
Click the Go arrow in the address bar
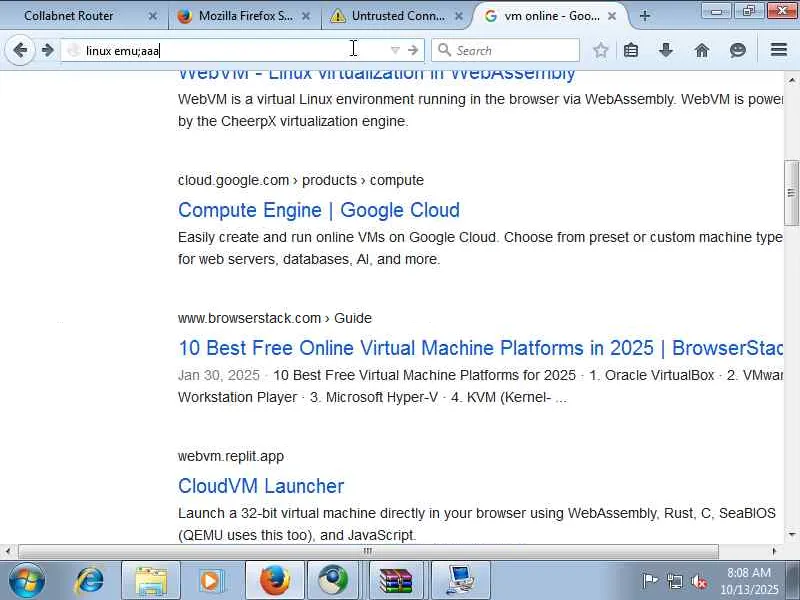point(413,50)
